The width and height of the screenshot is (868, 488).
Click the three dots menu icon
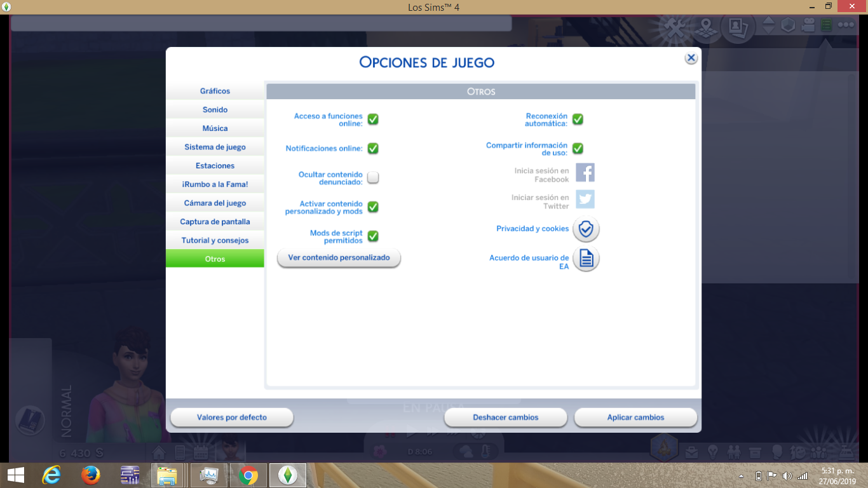point(846,25)
